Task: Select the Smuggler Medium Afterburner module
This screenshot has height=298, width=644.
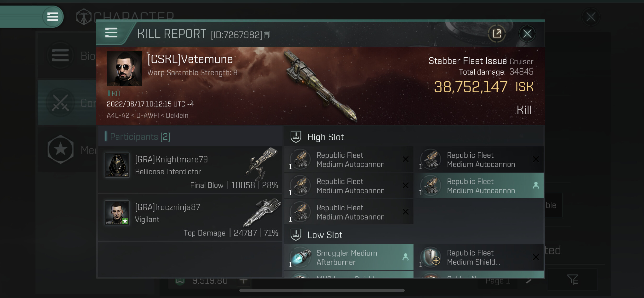Action: (349, 257)
